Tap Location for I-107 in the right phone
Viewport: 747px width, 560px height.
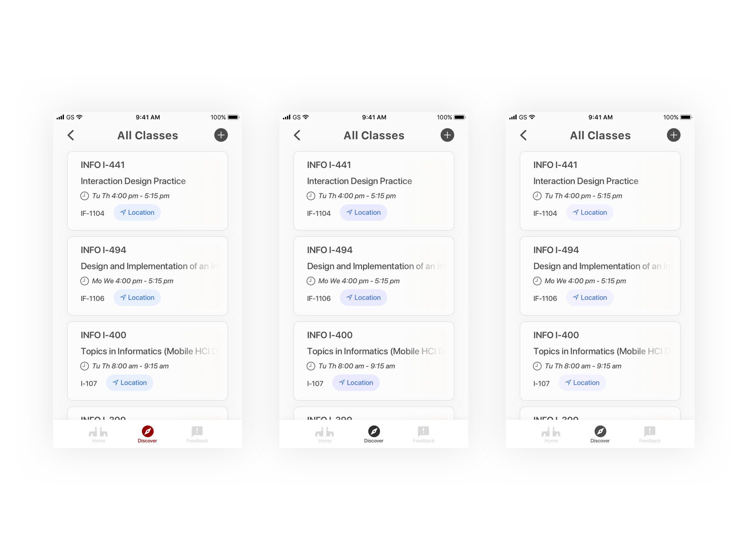(582, 383)
